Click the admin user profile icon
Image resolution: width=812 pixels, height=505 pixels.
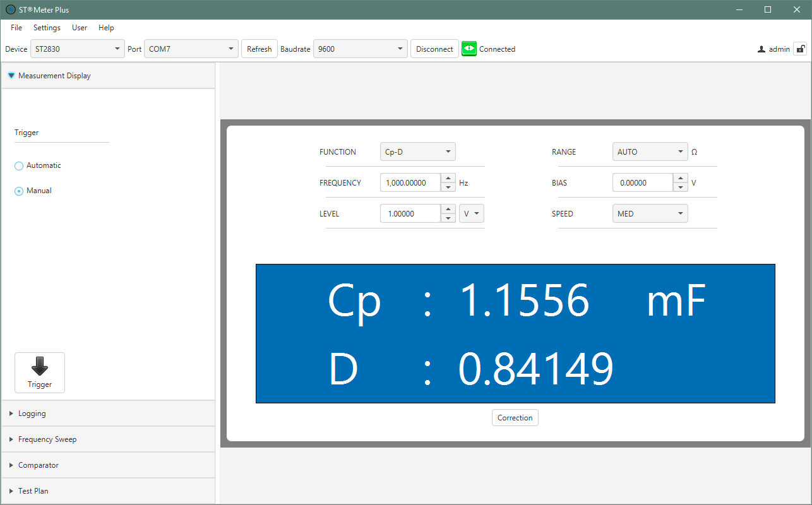[761, 49]
